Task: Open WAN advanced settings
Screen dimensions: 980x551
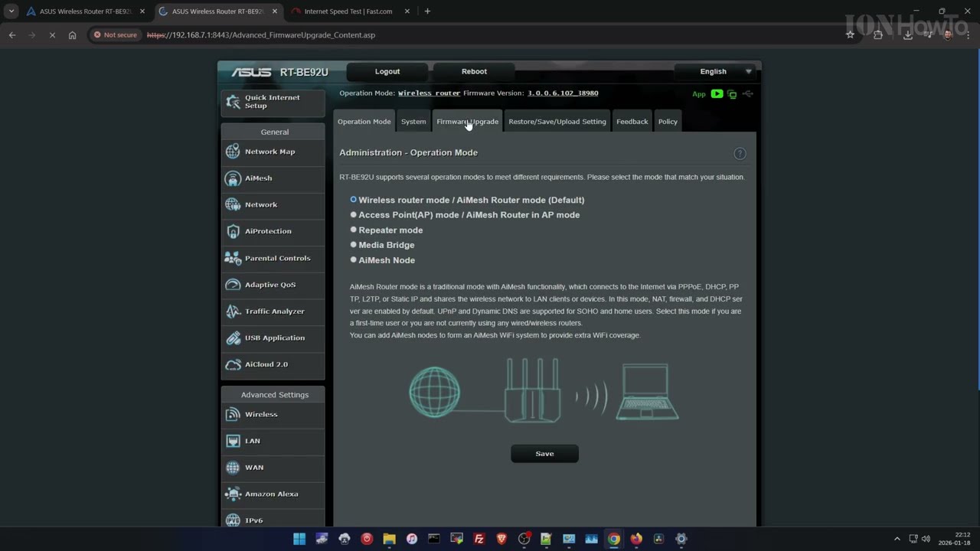Action: (273, 468)
